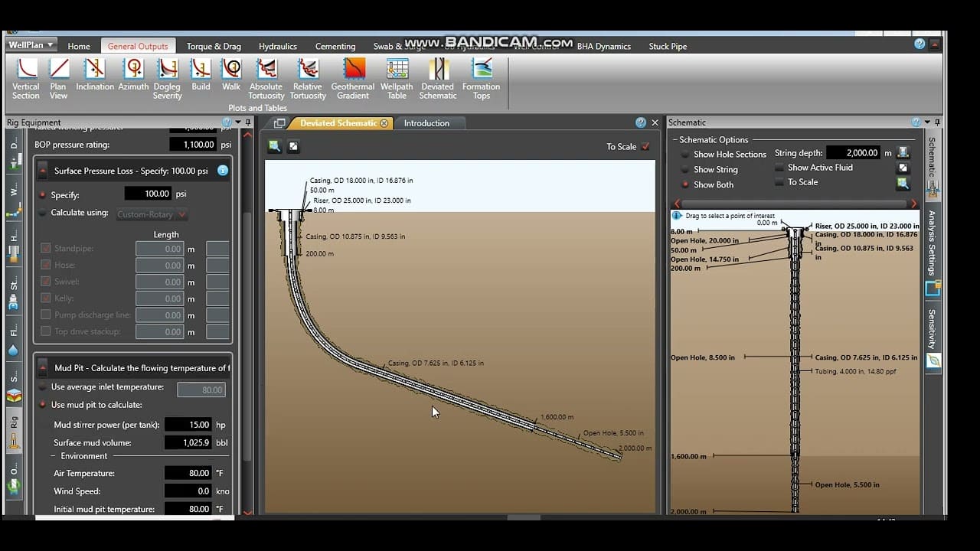Click the Rig Equipment vertical scrollbar

pos(247,337)
